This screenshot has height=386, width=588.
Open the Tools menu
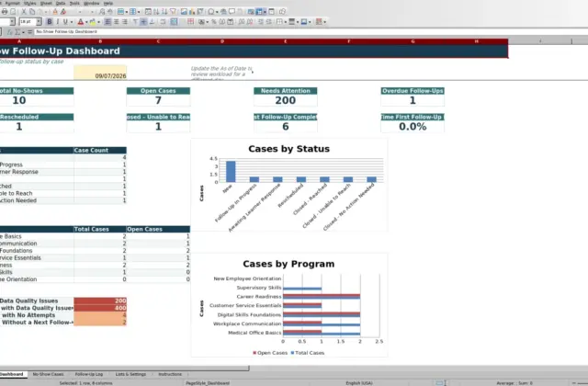point(74,3)
